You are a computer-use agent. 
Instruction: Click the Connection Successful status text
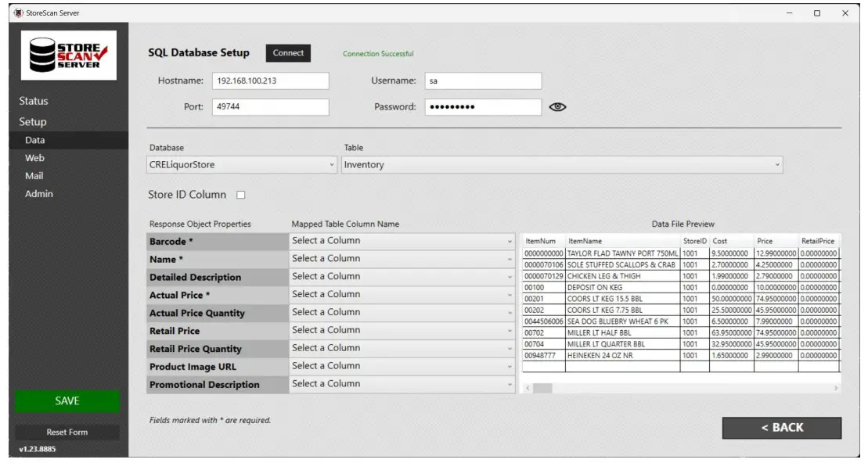[x=378, y=54]
